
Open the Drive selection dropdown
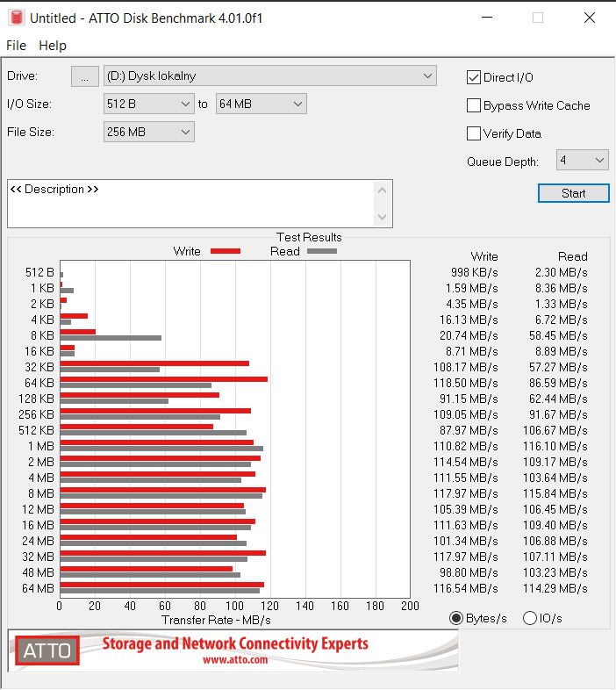point(269,76)
